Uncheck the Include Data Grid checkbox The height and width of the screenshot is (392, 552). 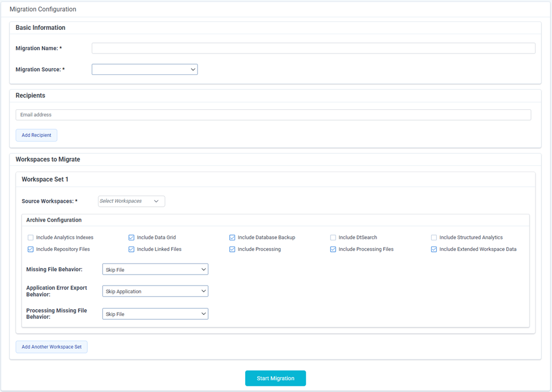[x=131, y=237]
